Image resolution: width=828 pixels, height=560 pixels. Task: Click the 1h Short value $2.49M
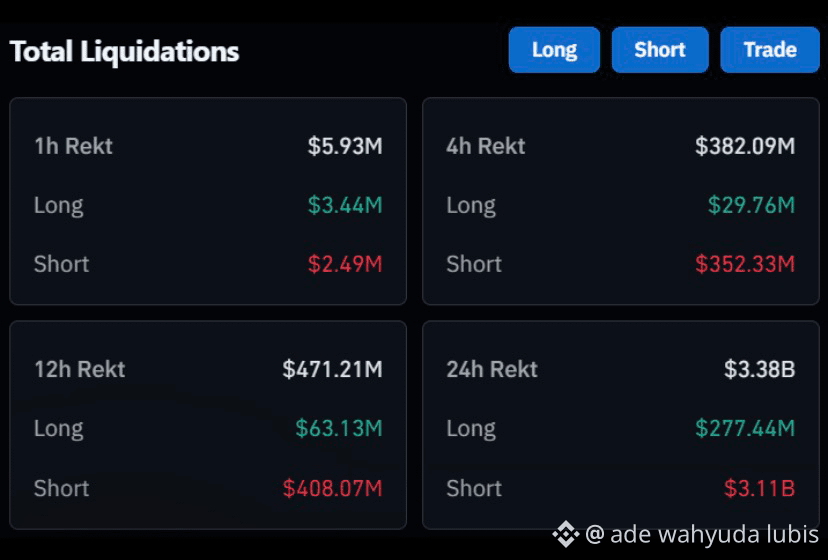[345, 264]
